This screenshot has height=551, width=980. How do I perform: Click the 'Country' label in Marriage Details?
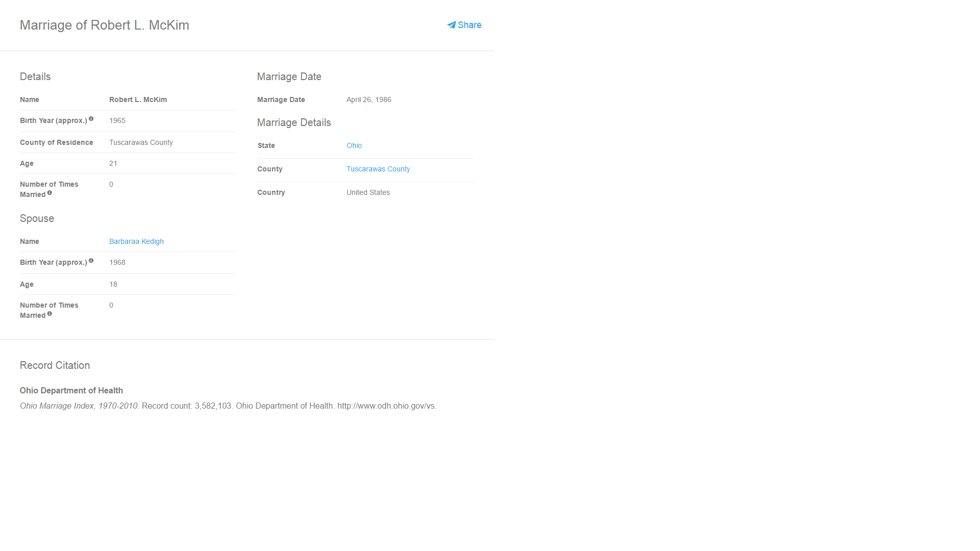click(271, 192)
